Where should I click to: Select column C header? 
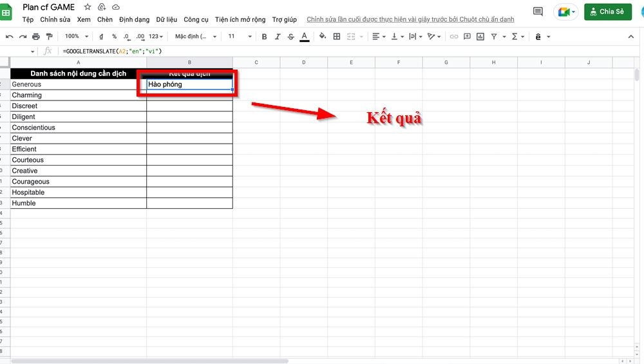click(256, 62)
